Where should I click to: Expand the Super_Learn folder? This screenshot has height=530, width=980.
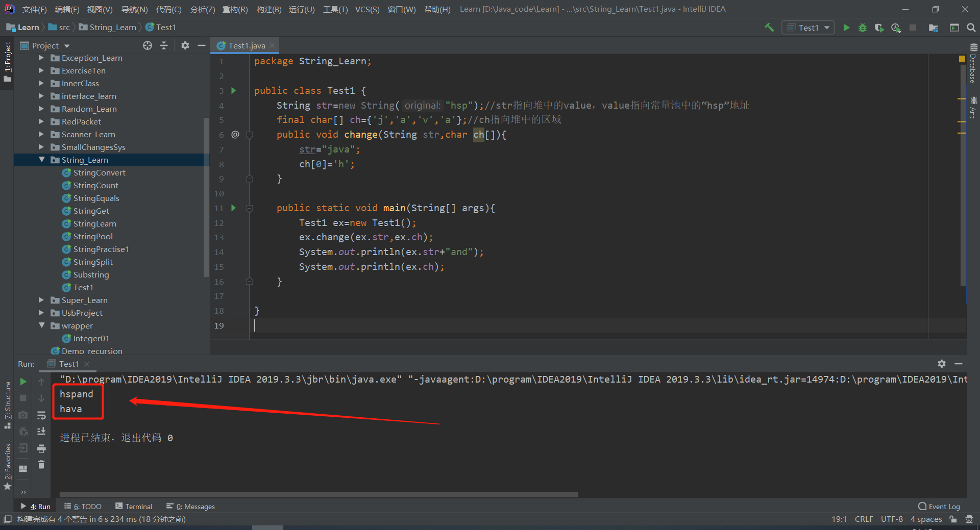[41, 300]
